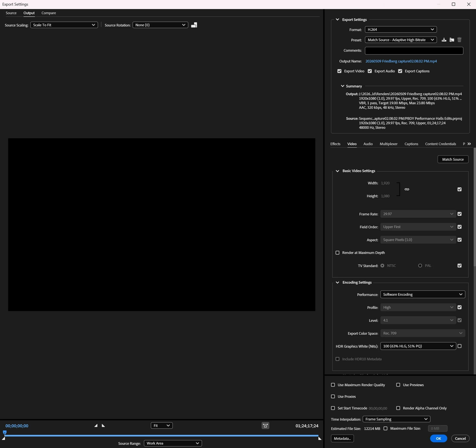Viewport: 476px width, 448px height.
Task: Open the Preset dropdown
Action: click(x=401, y=40)
